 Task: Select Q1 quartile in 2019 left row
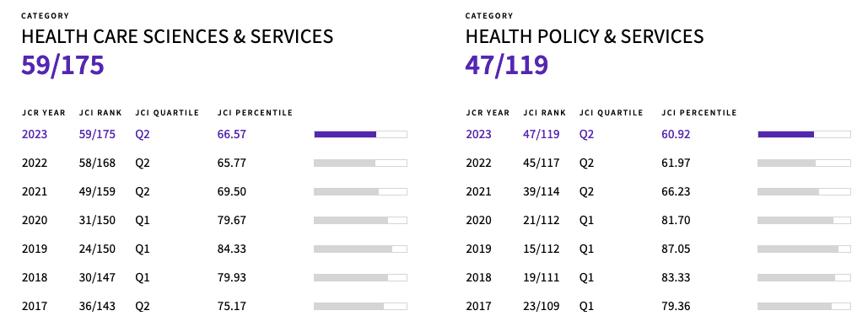pyautogui.click(x=143, y=249)
